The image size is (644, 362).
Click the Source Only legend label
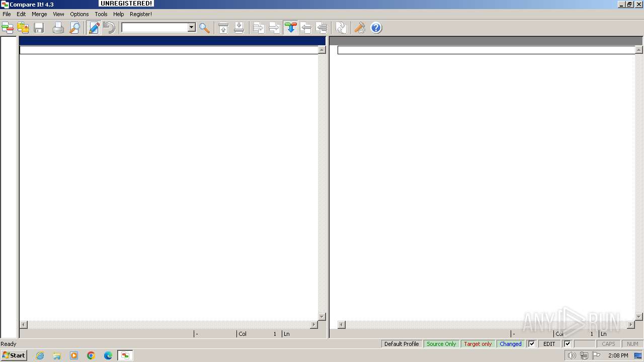[441, 344]
